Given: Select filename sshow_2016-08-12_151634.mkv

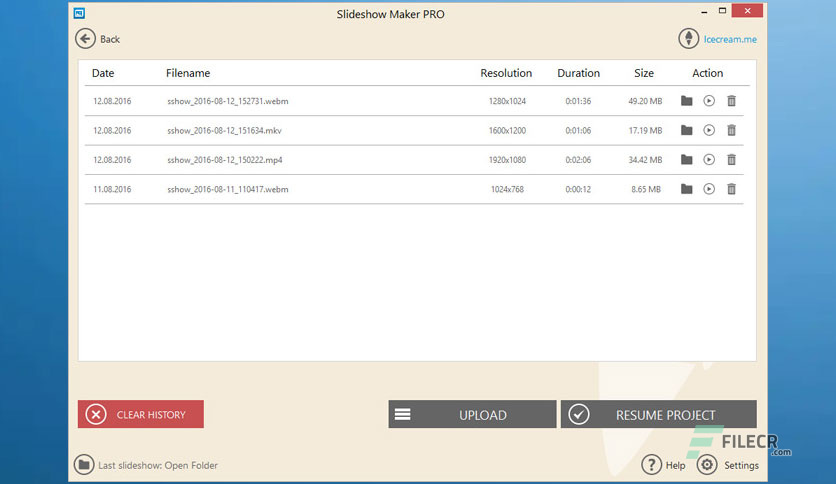Looking at the screenshot, I should coord(224,130).
